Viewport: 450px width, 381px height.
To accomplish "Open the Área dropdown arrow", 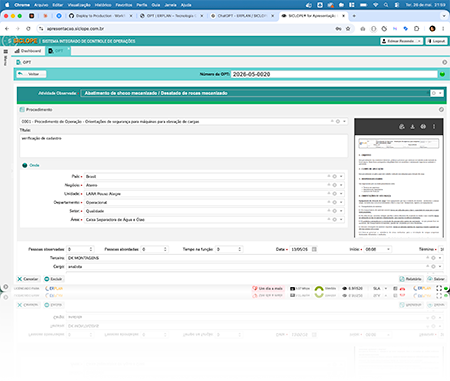I will (341, 220).
